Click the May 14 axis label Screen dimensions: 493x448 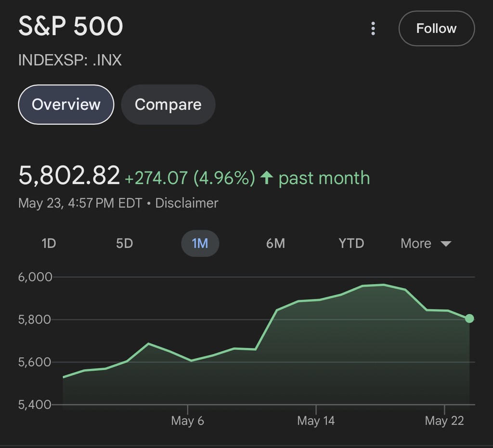(x=316, y=421)
